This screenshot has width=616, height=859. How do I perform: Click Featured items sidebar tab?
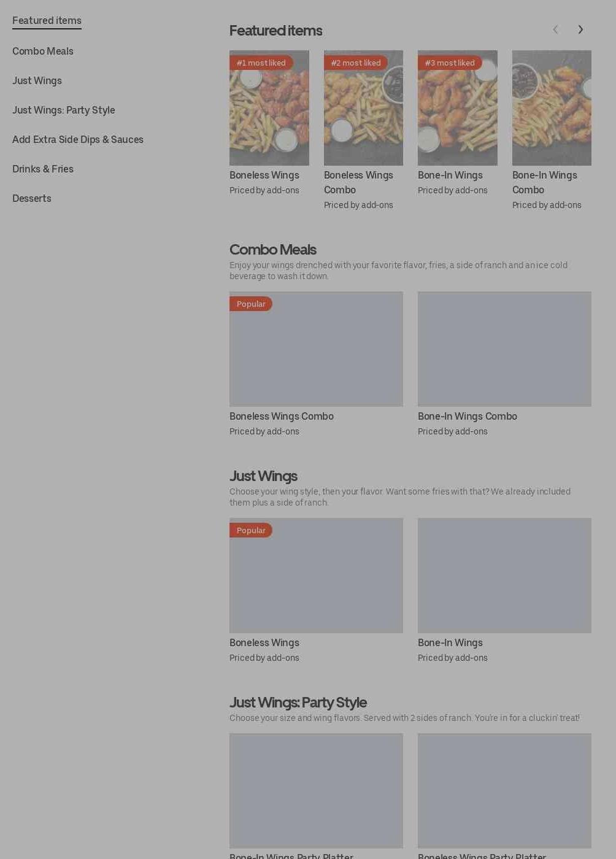tap(47, 21)
